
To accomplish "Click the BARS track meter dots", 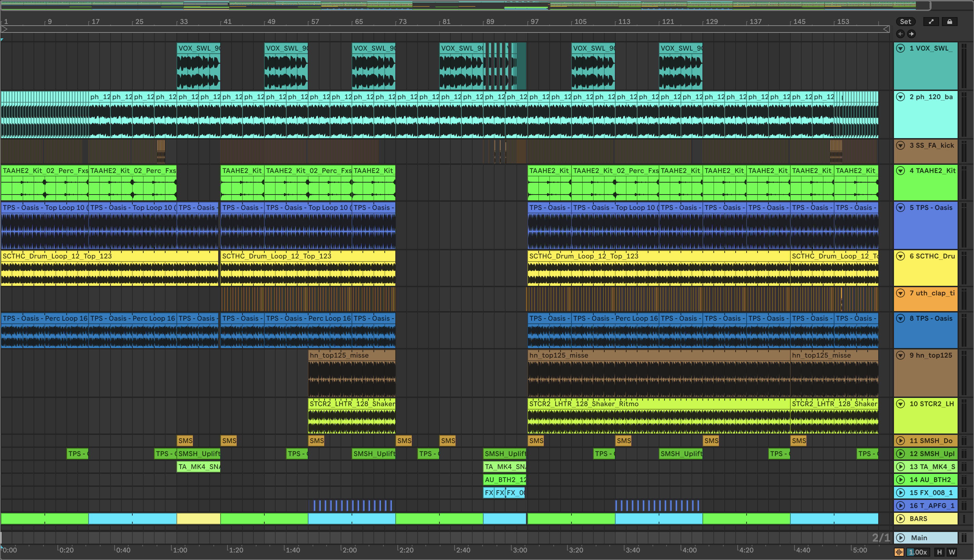I will (x=964, y=518).
